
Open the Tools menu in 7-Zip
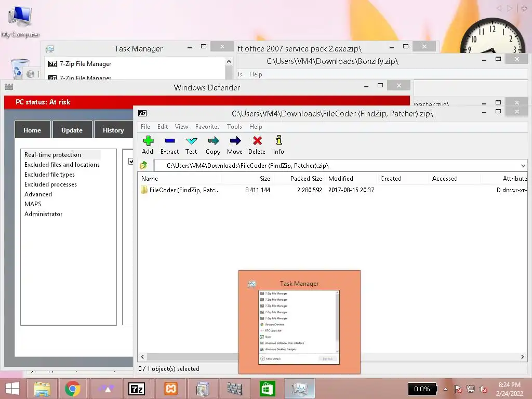(x=234, y=127)
